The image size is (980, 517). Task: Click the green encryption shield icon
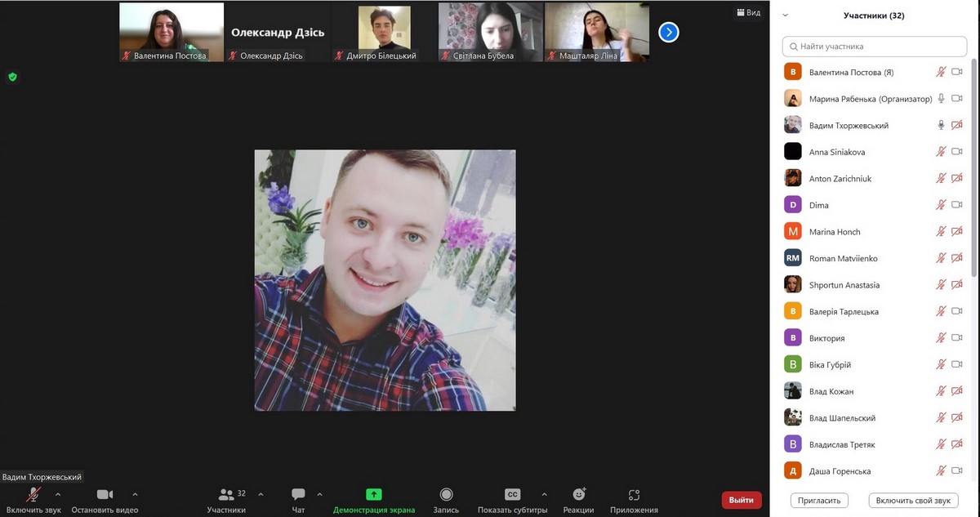point(12,77)
